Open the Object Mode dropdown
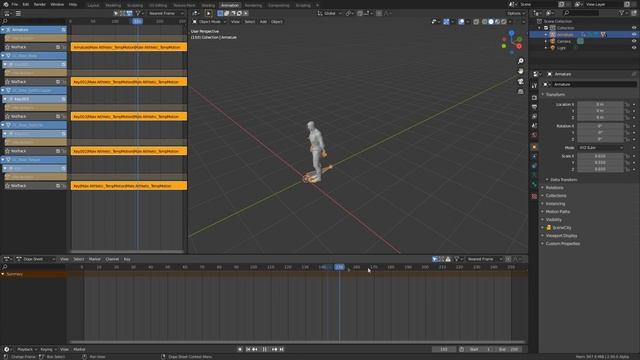Screen dimensions: 640x360 209,22
